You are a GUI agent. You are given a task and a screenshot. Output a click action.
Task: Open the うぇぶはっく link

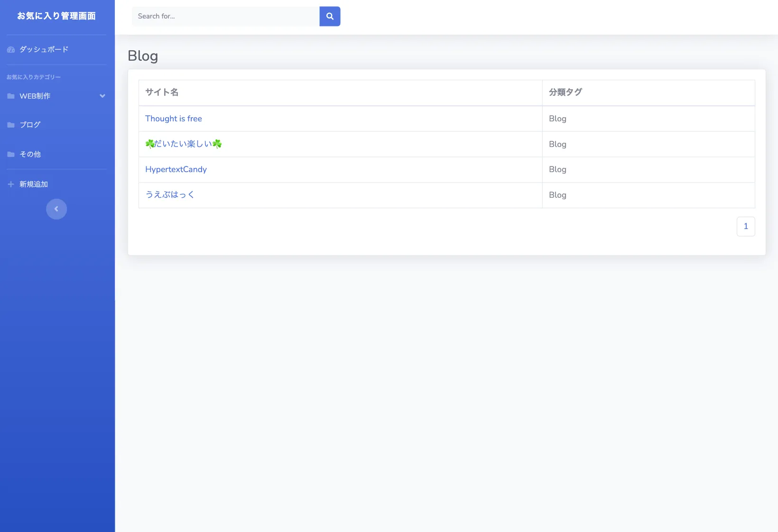coord(170,195)
